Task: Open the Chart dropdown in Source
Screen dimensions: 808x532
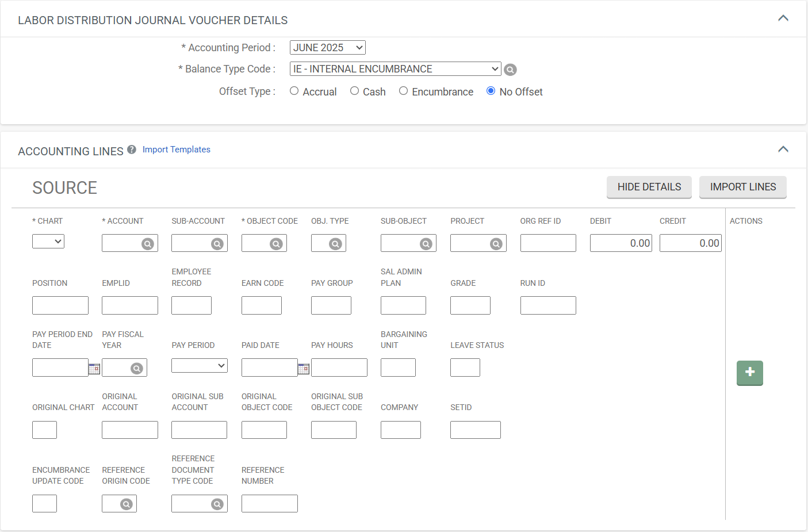Action: [x=48, y=242]
